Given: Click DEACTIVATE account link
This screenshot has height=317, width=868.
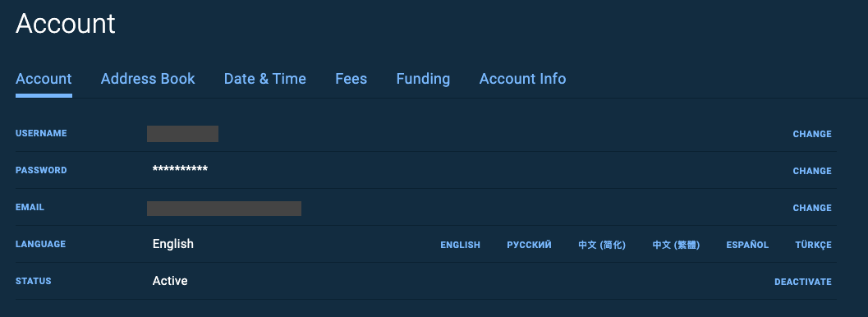Looking at the screenshot, I should click(x=802, y=283).
